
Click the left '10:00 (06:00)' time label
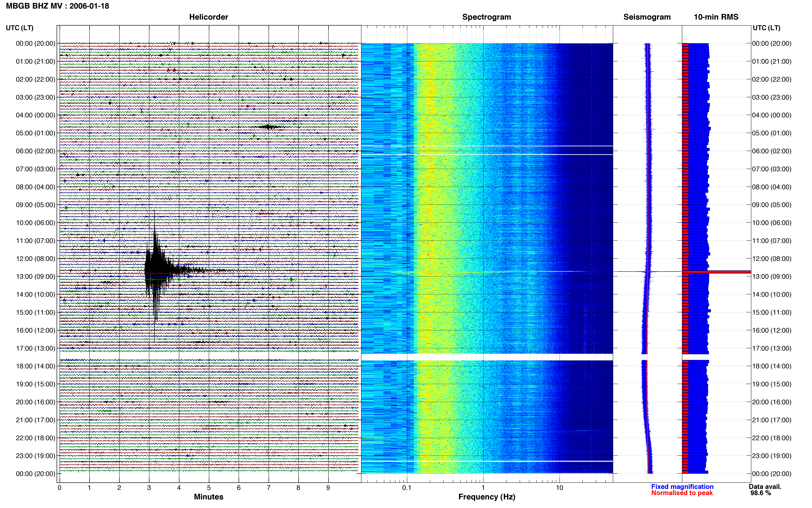click(x=36, y=223)
